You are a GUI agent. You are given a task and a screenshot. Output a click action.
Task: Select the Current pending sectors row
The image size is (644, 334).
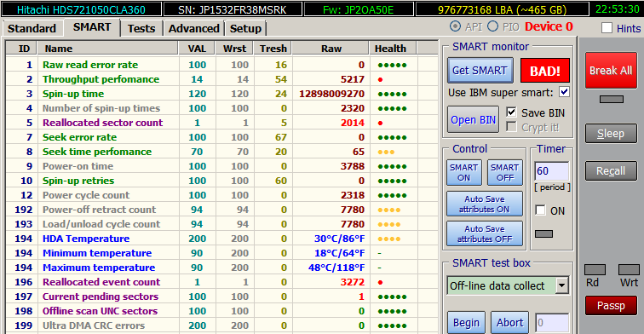point(221,297)
